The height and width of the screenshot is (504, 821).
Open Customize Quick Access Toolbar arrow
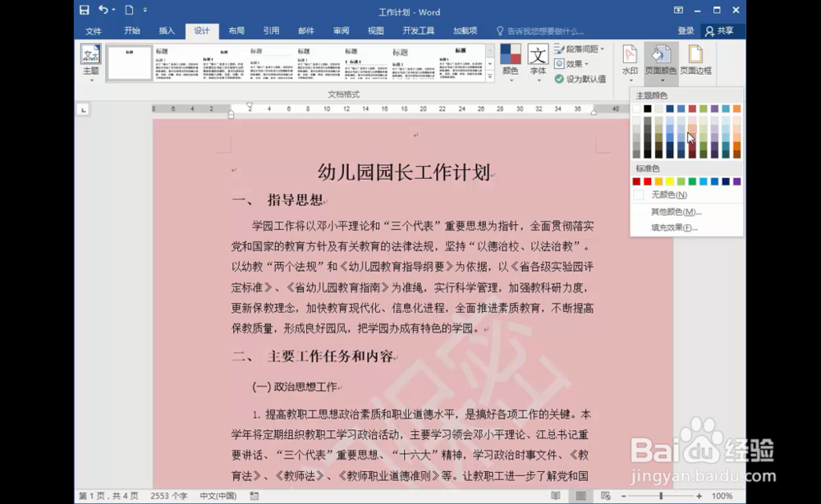(x=145, y=10)
